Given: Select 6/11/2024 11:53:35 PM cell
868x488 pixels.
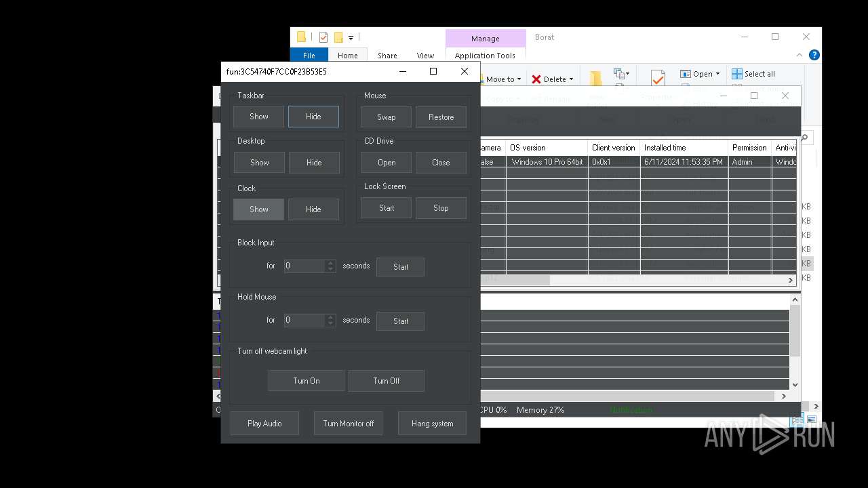Looking at the screenshot, I should 684,162.
